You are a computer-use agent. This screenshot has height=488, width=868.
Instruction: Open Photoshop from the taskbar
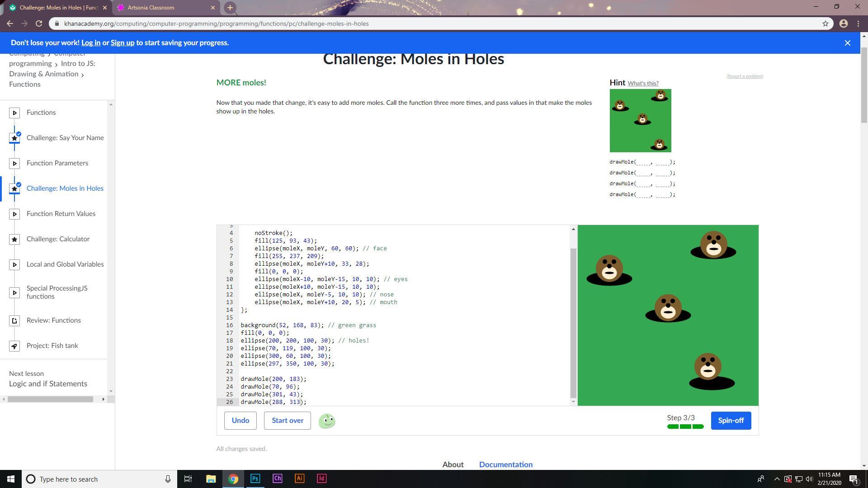pyautogui.click(x=255, y=479)
